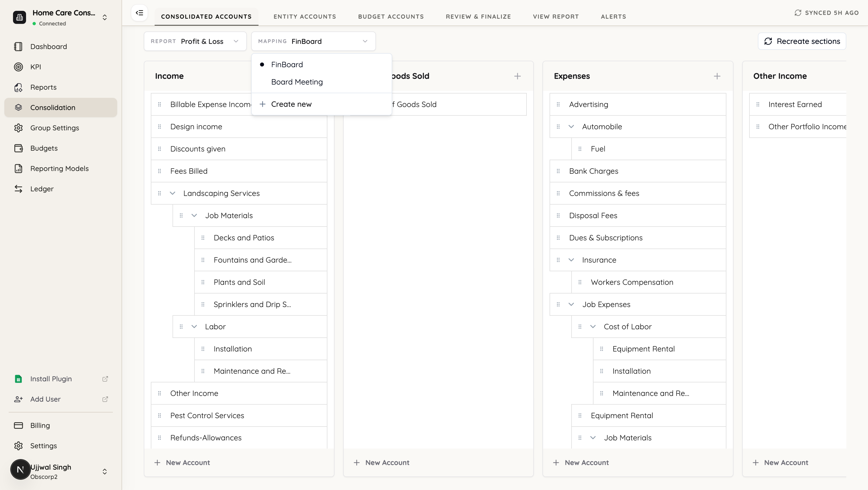
Task: Click the user avatar N icon
Action: point(20,469)
